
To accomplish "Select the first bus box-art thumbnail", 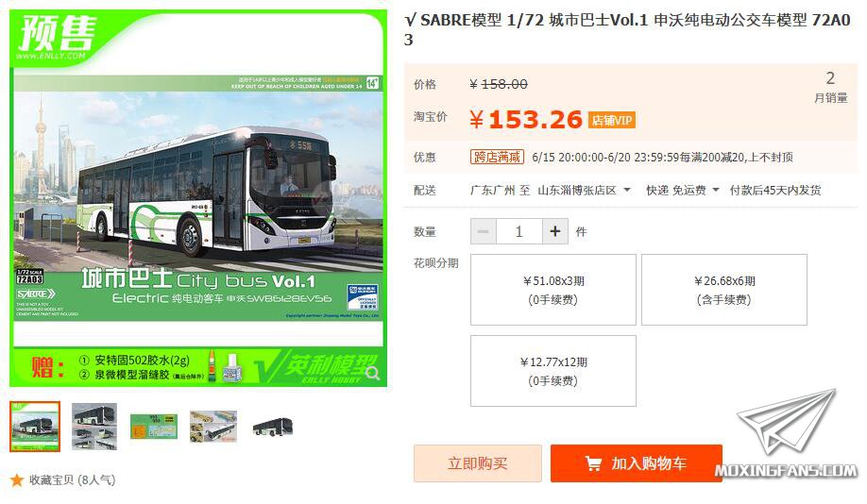I will [x=35, y=427].
